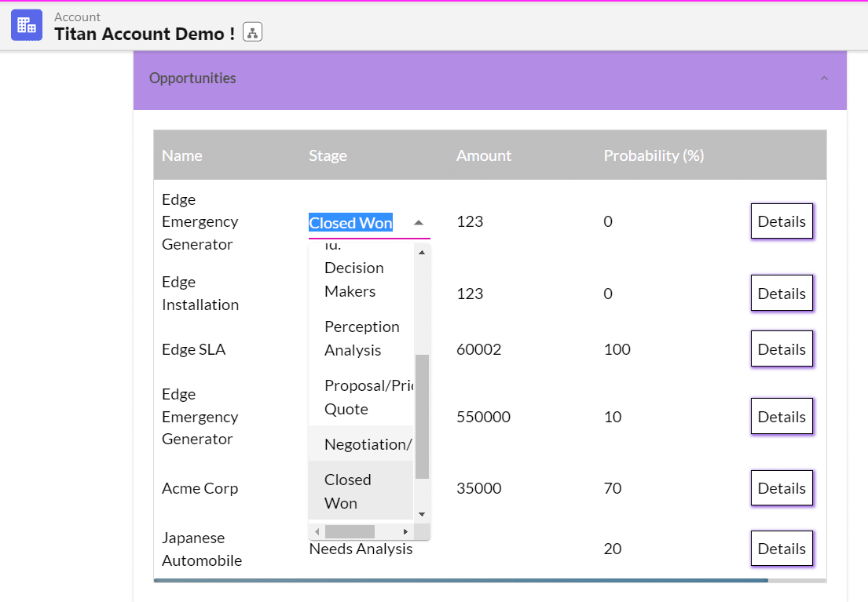Click the table's horizontal scrollbar
This screenshot has width=868, height=602.
click(x=460, y=581)
